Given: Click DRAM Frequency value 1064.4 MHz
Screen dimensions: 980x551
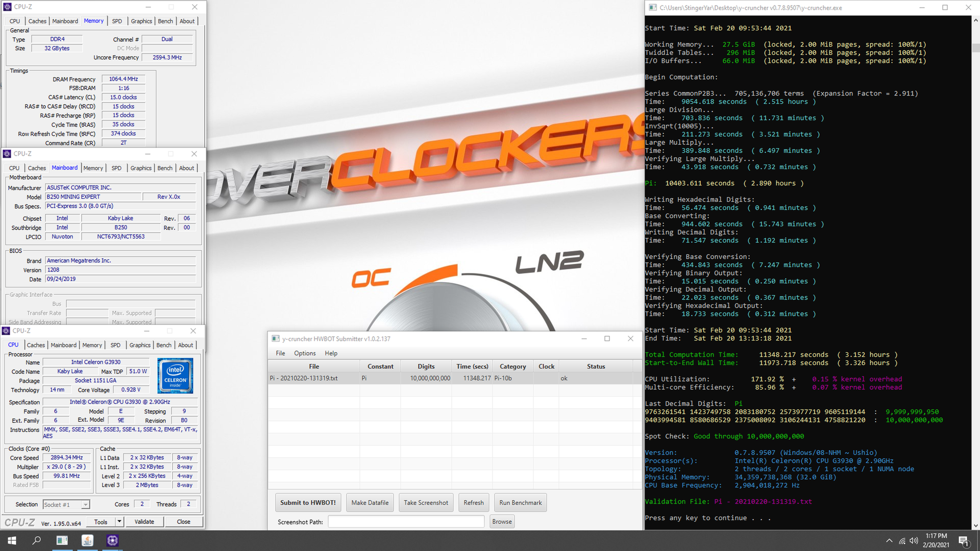Looking at the screenshot, I should click(x=124, y=79).
